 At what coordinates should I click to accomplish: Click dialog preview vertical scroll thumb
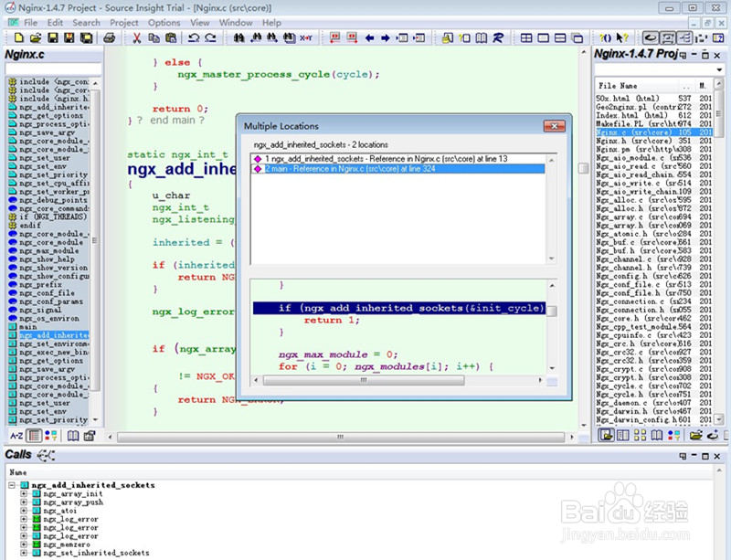(x=552, y=311)
